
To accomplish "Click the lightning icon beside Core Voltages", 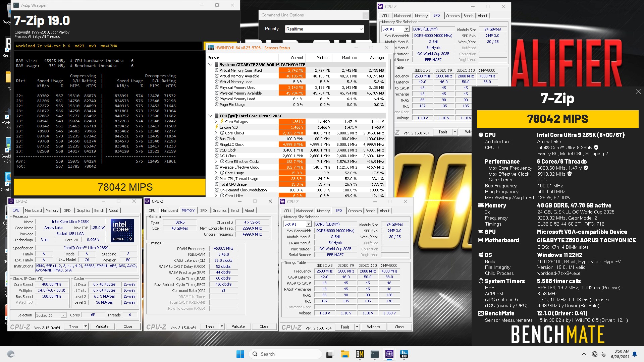I will pyautogui.click(x=222, y=122).
